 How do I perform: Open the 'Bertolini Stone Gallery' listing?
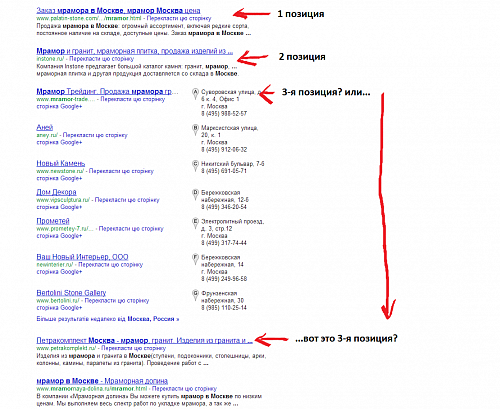click(71, 293)
